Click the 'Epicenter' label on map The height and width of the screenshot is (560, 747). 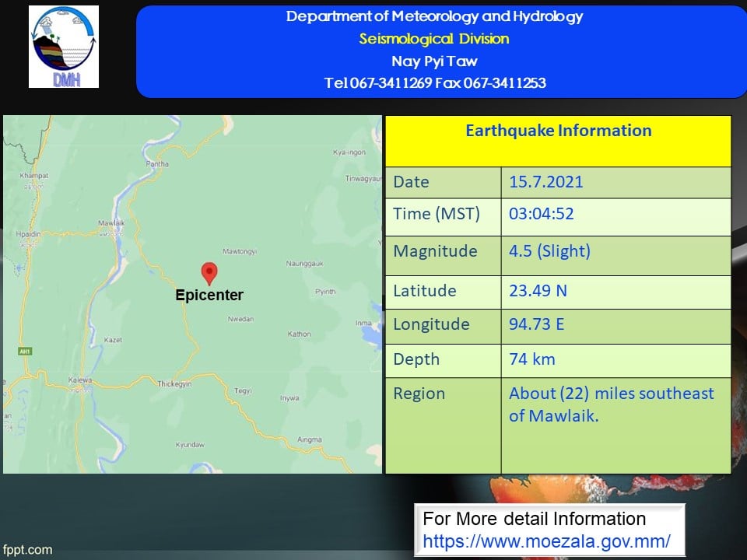(209, 295)
